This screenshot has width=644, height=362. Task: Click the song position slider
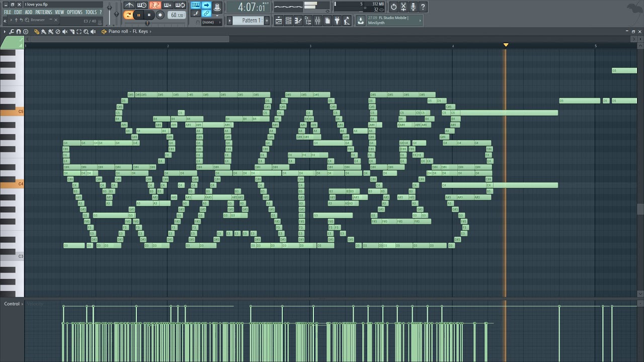(147, 23)
